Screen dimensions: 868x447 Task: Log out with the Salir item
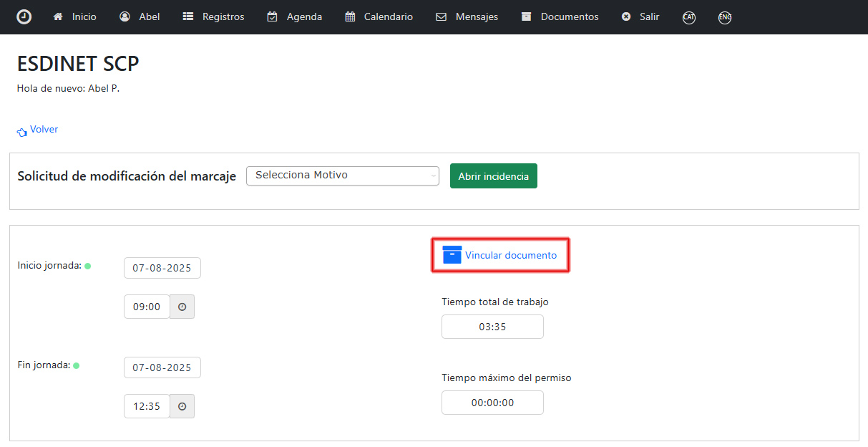pos(640,16)
